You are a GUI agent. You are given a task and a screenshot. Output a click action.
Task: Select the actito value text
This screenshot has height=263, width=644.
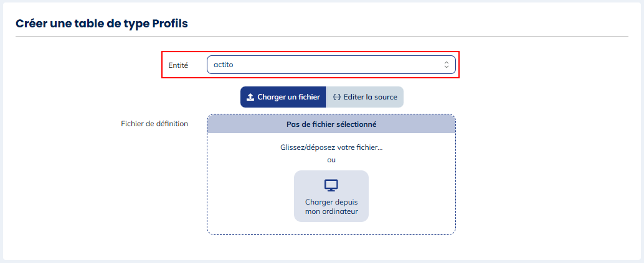coord(224,65)
